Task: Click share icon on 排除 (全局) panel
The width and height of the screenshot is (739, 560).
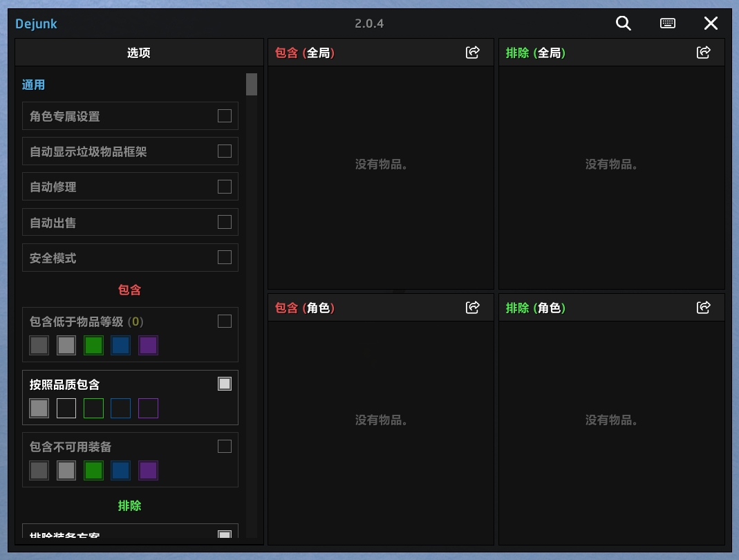Action: click(x=703, y=53)
